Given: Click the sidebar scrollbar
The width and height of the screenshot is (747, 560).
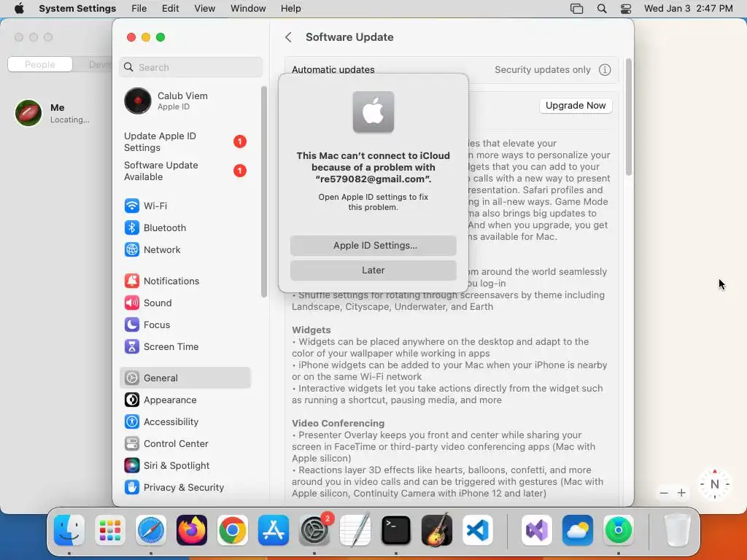Looking at the screenshot, I should coord(264,192).
